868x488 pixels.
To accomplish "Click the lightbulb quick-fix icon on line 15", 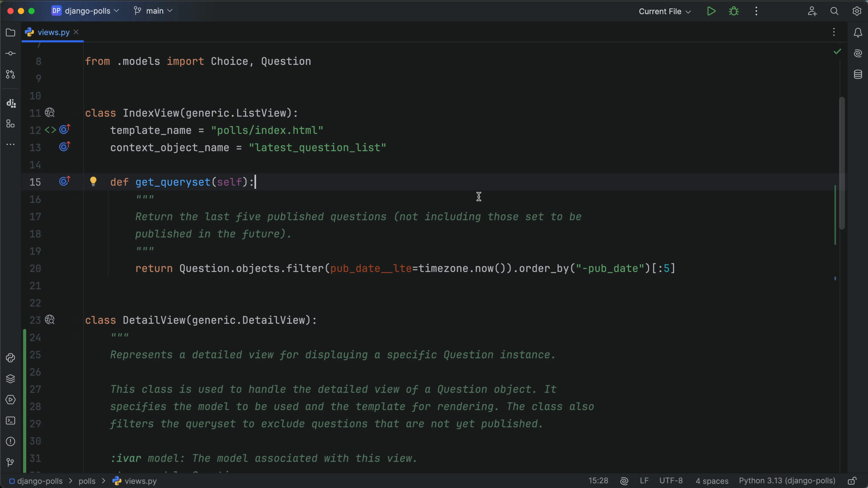I will pyautogui.click(x=93, y=181).
